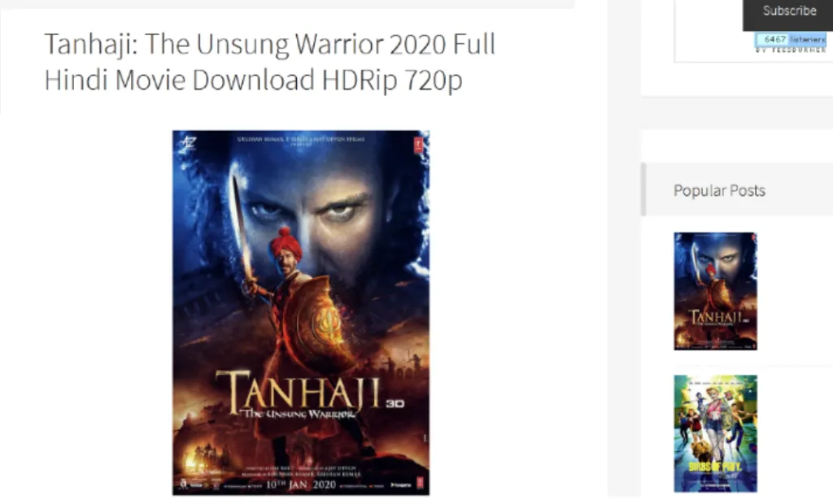Image resolution: width=833 pixels, height=504 pixels.
Task: Click the 6467 listeners FeedBurner counter badge
Action: tap(790, 39)
